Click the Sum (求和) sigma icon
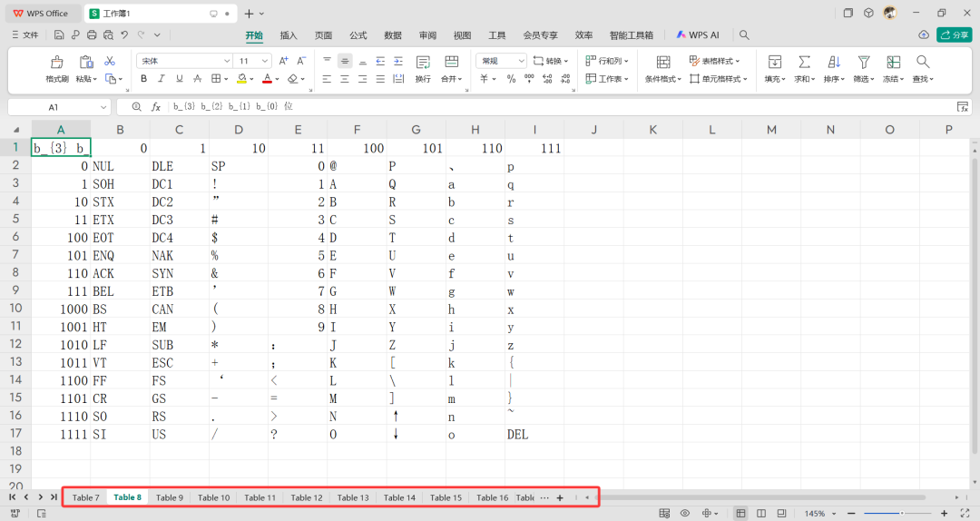 pyautogui.click(x=804, y=62)
